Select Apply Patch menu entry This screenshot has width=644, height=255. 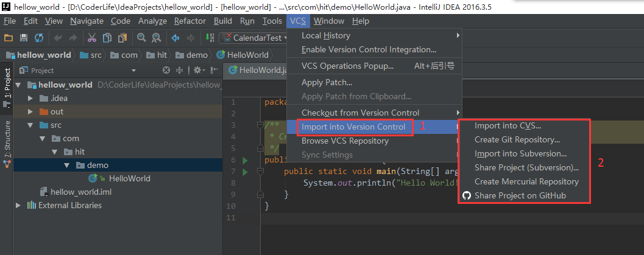pyautogui.click(x=375, y=82)
